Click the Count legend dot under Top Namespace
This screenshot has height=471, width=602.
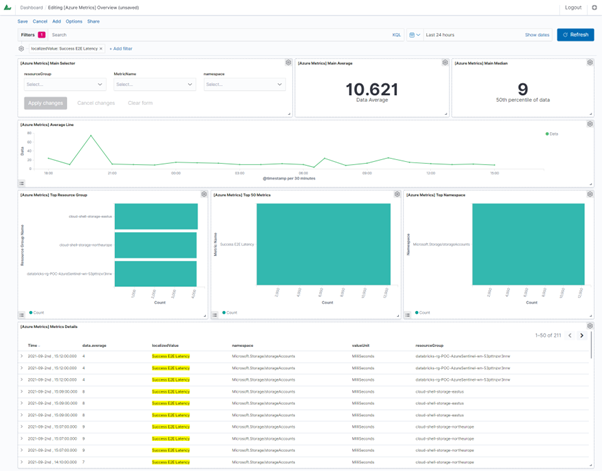pos(417,312)
